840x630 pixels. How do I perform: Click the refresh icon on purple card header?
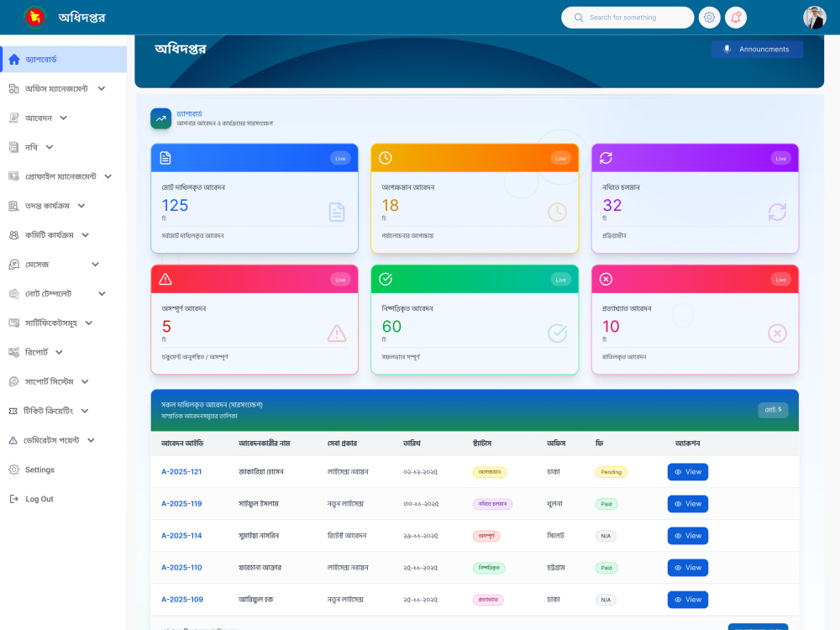tap(606, 158)
